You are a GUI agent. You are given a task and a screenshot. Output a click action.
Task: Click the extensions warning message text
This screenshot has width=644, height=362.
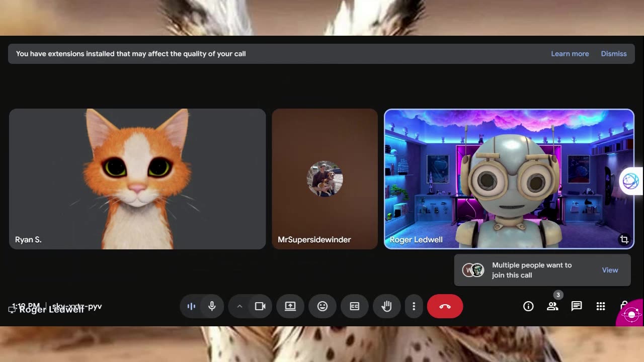coord(131,54)
